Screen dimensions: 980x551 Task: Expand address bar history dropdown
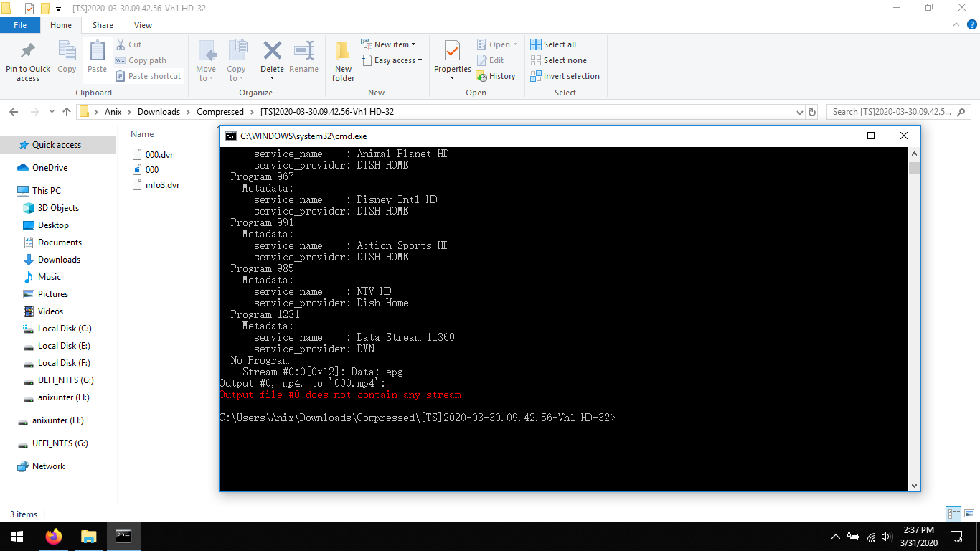[800, 112]
